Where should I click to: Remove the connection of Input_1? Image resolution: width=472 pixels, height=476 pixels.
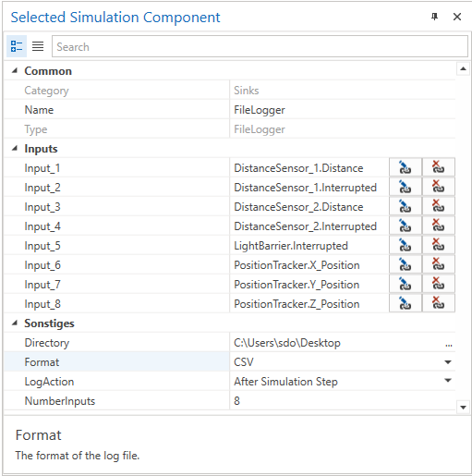click(438, 167)
